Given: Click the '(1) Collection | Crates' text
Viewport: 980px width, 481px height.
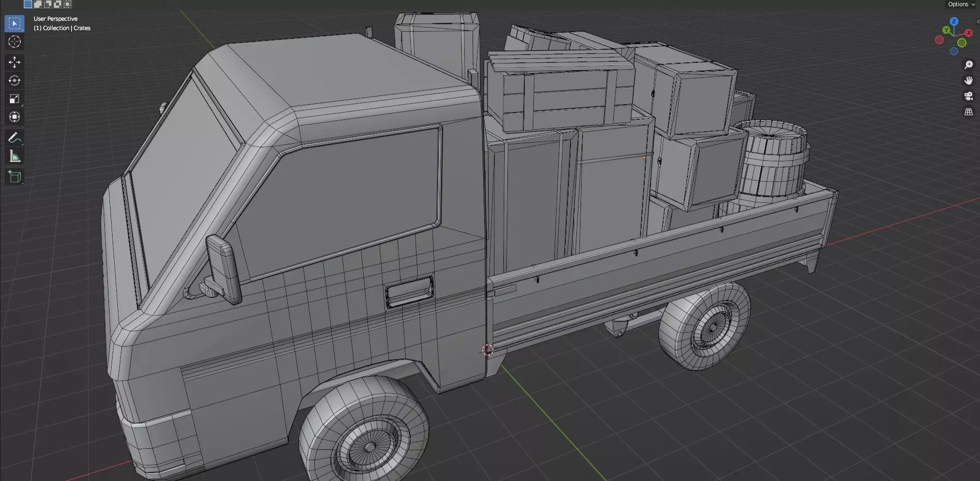Looking at the screenshot, I should tap(62, 28).
